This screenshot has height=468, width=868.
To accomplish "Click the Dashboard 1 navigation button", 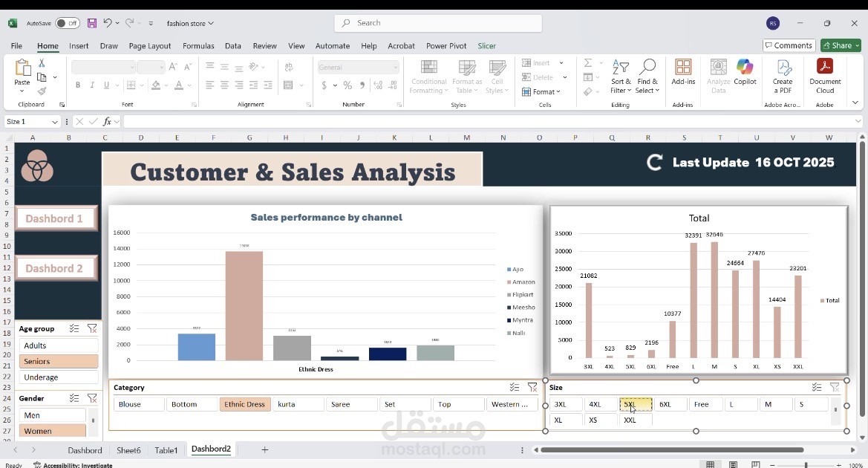I will [x=55, y=218].
